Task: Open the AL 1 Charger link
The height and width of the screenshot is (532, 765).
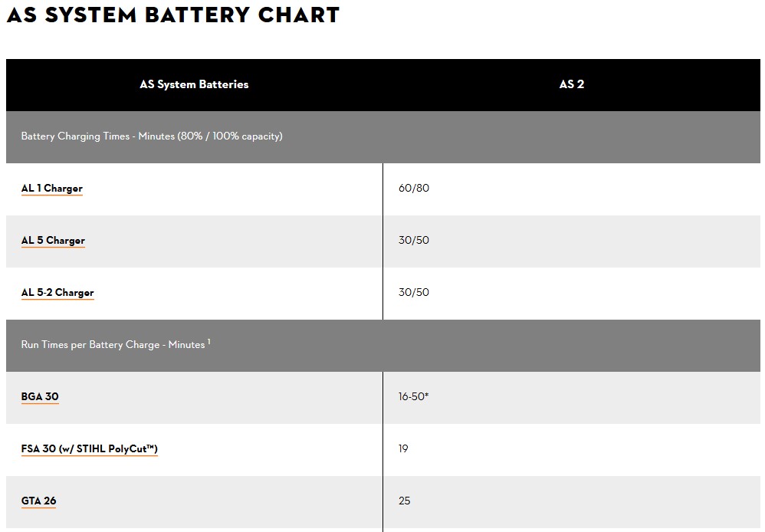Action: coord(52,189)
